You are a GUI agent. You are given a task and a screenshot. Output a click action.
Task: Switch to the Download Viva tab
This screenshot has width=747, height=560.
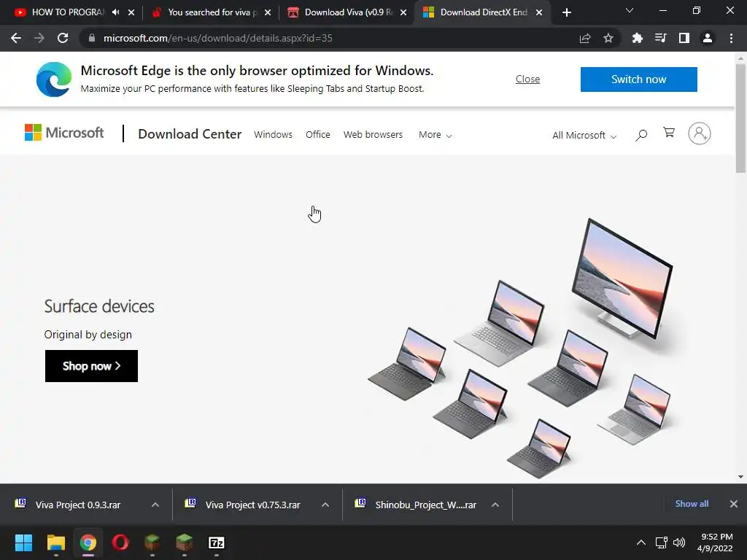tap(345, 12)
